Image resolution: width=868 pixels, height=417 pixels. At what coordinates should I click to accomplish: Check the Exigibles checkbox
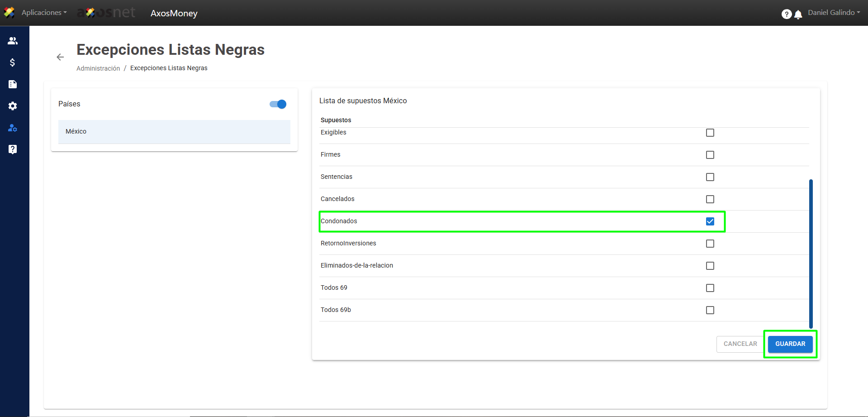pos(710,133)
